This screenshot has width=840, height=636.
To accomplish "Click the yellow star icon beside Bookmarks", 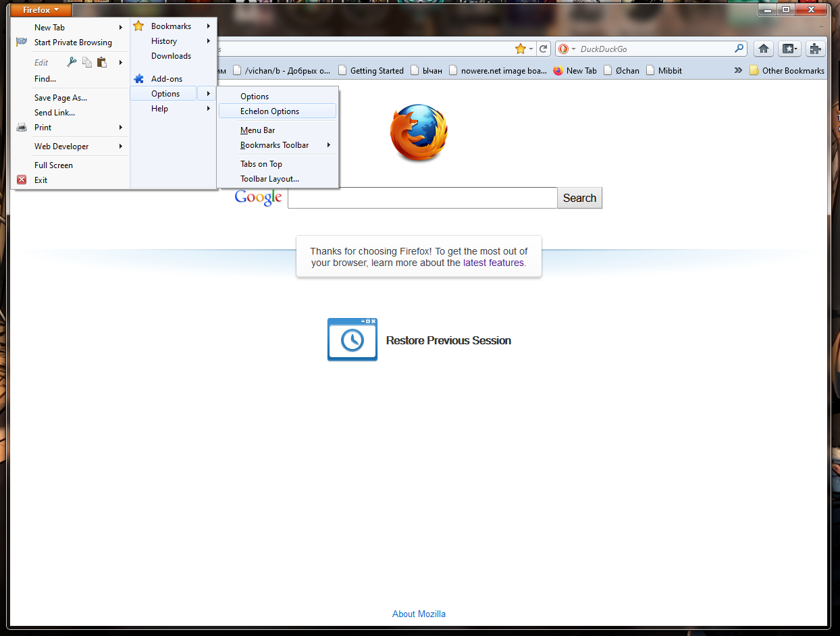I will pos(138,26).
